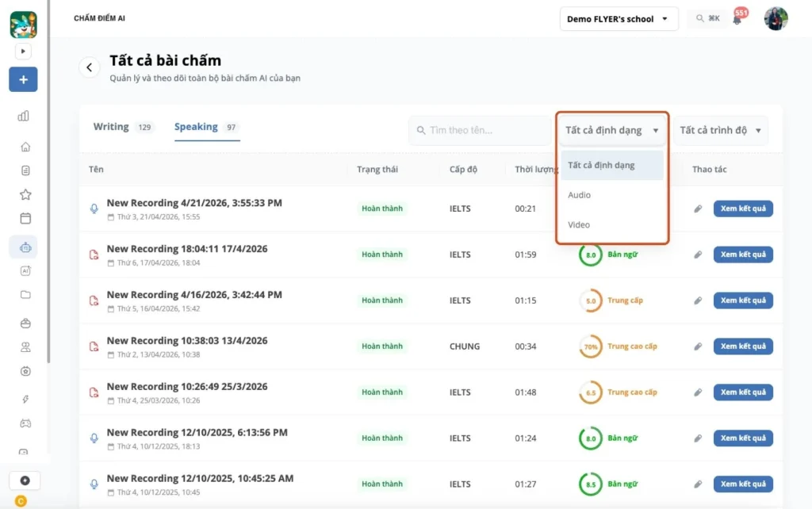Image resolution: width=812 pixels, height=509 pixels.
Task: Click the Cấp độ column header
Action: (463, 170)
